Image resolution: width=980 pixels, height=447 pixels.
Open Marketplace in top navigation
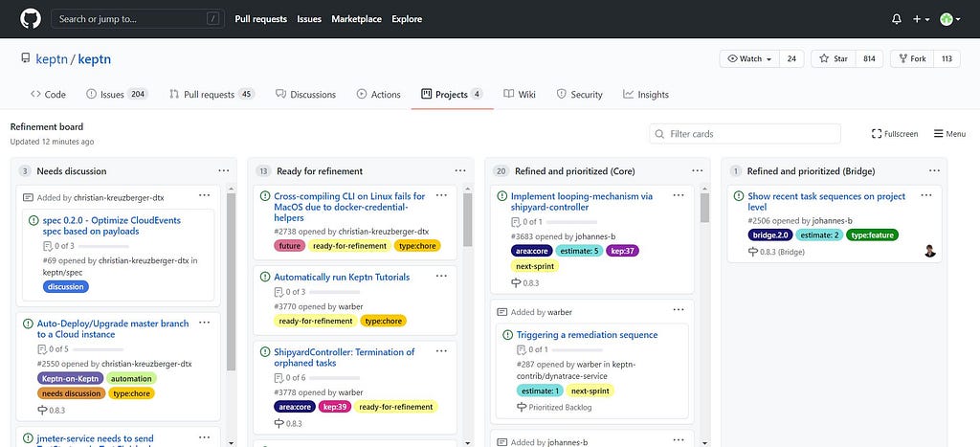[356, 19]
